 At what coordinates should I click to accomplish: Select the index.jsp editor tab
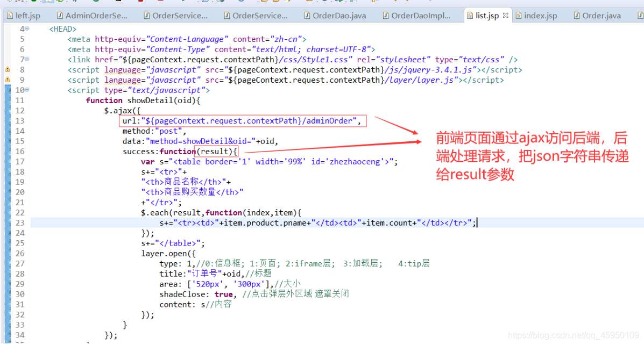pos(540,16)
